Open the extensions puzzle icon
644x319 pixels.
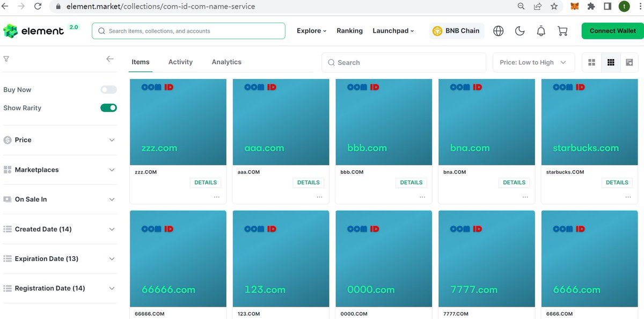591,6
